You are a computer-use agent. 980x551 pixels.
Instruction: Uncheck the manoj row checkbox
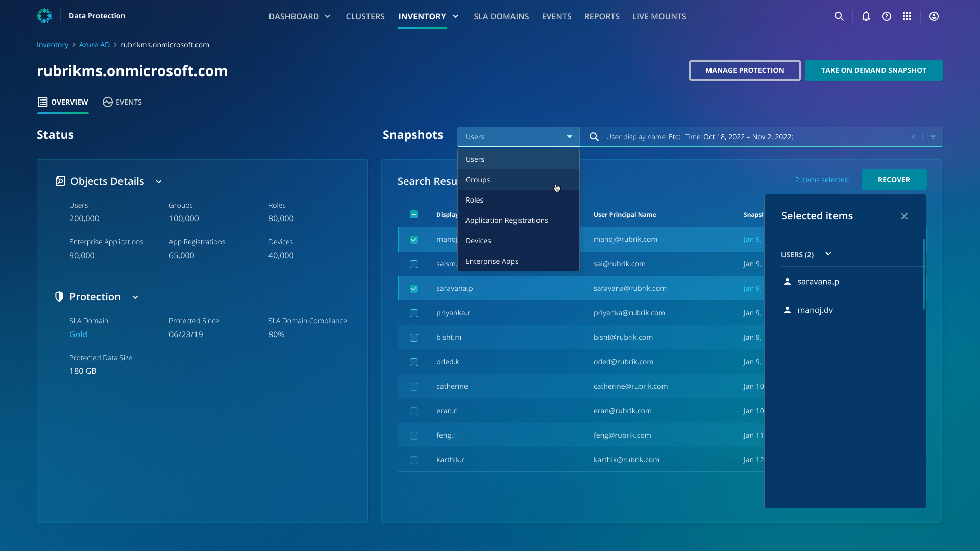click(x=414, y=240)
